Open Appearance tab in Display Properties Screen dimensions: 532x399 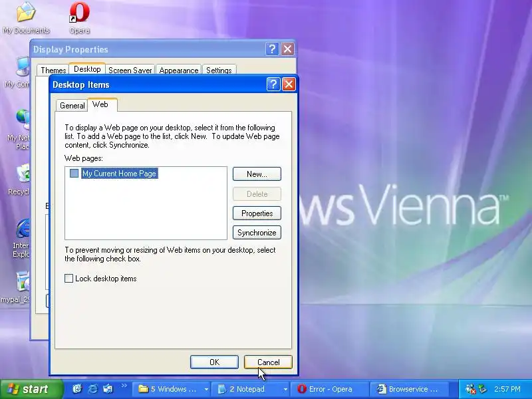pos(179,70)
